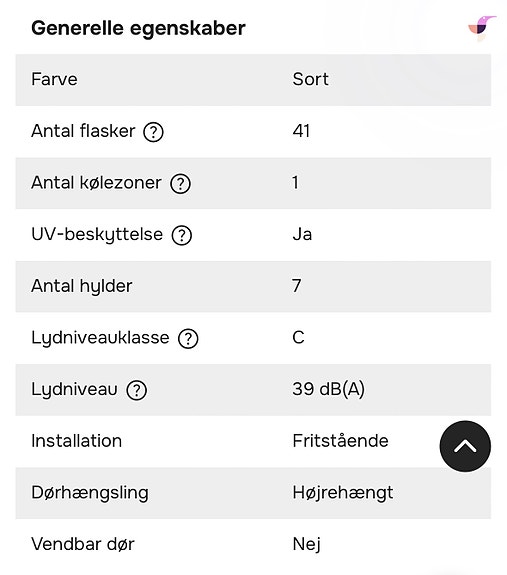
Task: Click the Antal flasker label text
Action: pyautogui.click(x=83, y=131)
